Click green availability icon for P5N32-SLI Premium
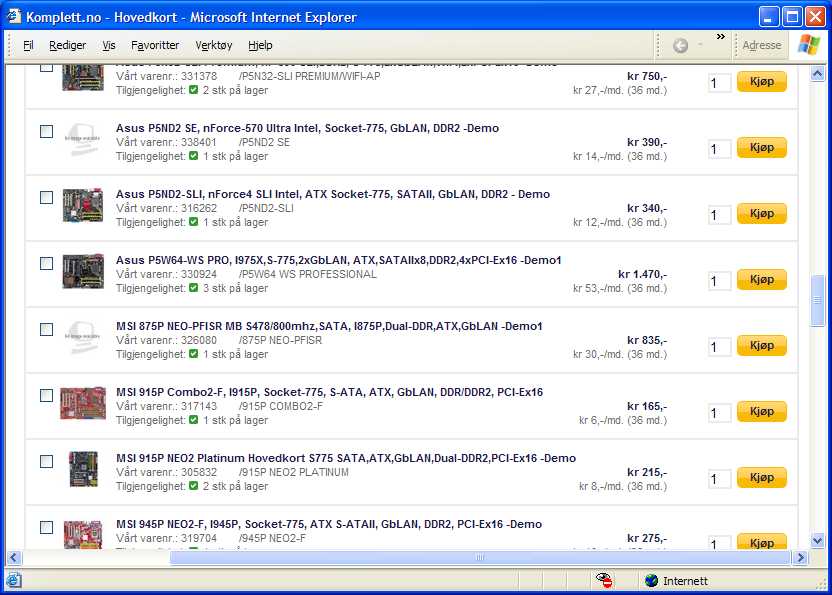The height and width of the screenshot is (595, 832). coord(194,90)
